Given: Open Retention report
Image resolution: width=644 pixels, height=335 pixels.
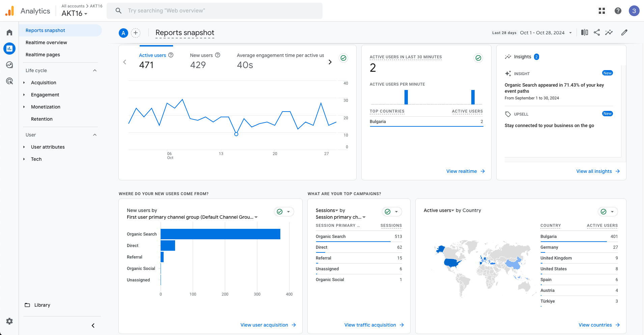Looking at the screenshot, I should click(42, 119).
